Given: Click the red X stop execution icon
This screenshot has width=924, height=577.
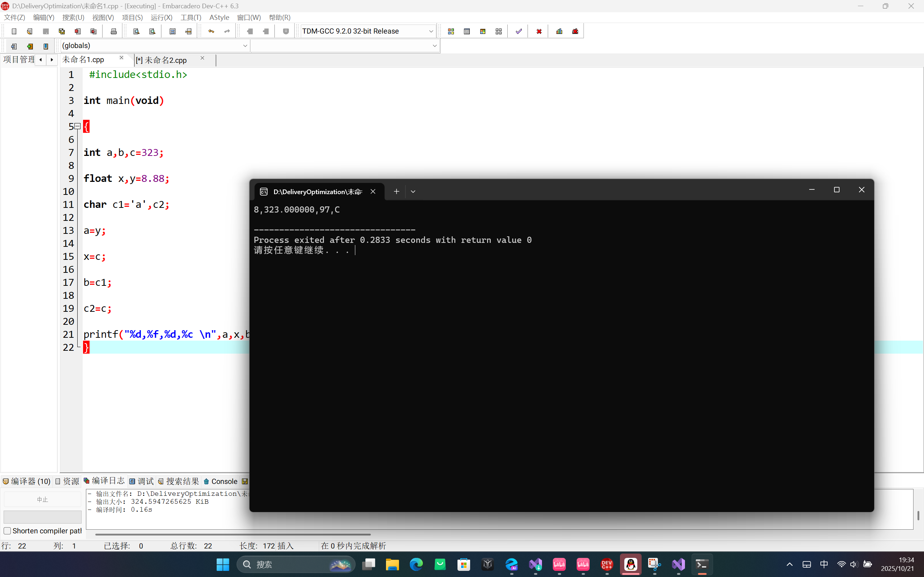Looking at the screenshot, I should point(539,31).
